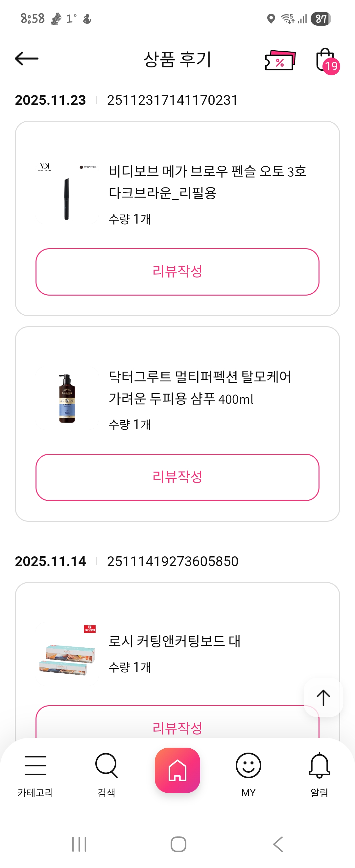The height and width of the screenshot is (868, 355).
Task: Open the shopping bag cart
Action: click(x=326, y=60)
